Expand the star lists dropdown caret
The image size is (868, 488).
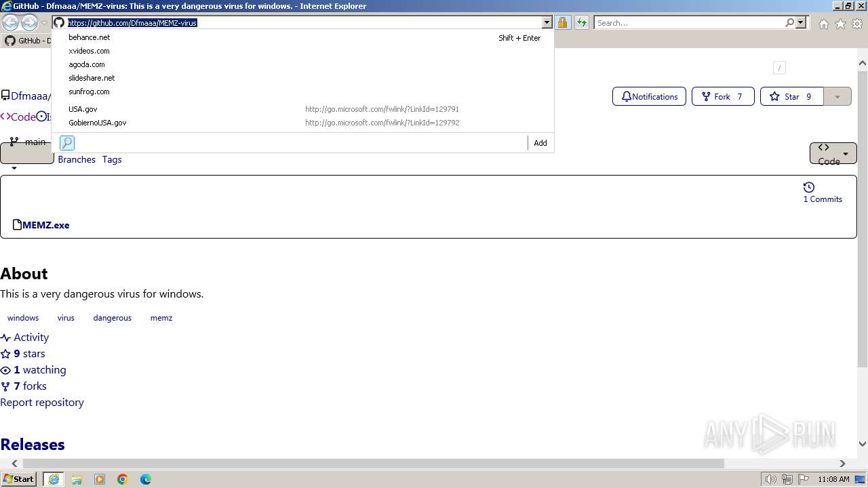(x=837, y=96)
